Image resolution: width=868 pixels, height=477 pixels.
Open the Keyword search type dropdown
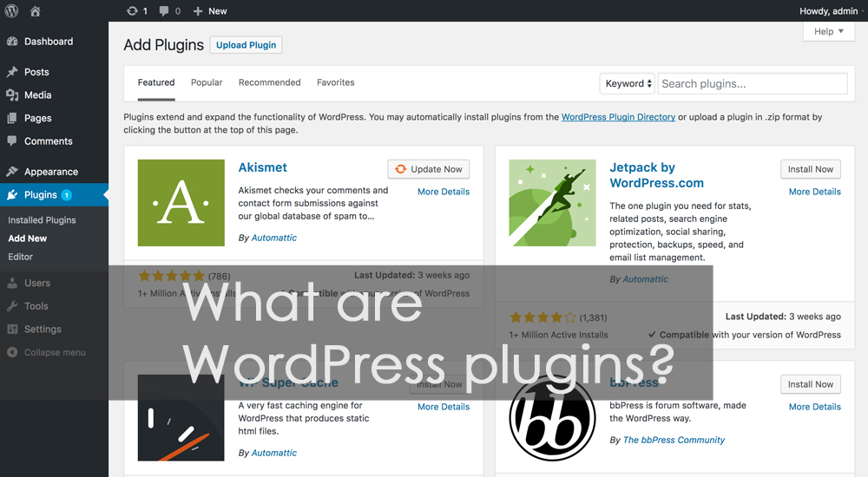628,83
